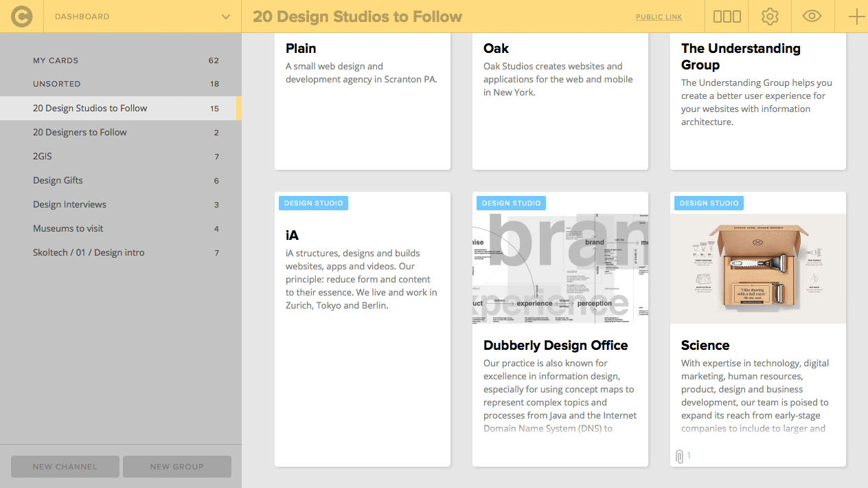The image size is (868, 488).
Task: Open the Design Gifts channel
Action: [120, 180]
